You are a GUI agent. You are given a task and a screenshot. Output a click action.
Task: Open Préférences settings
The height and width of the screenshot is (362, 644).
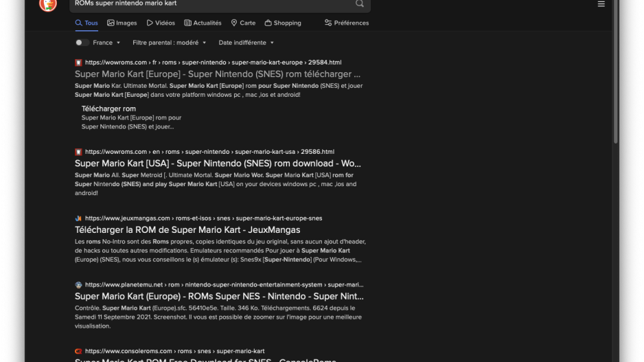click(x=347, y=23)
